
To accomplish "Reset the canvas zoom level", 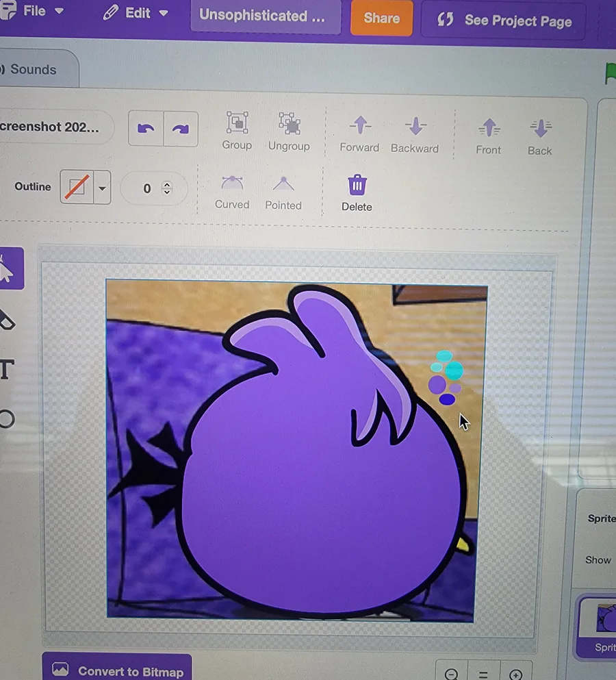I will [484, 675].
